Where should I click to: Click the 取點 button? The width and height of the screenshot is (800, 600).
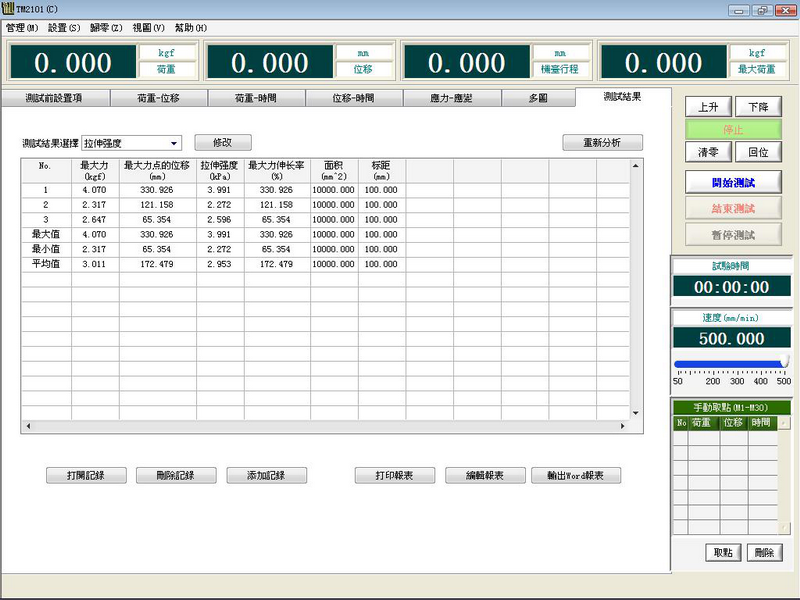coord(722,552)
